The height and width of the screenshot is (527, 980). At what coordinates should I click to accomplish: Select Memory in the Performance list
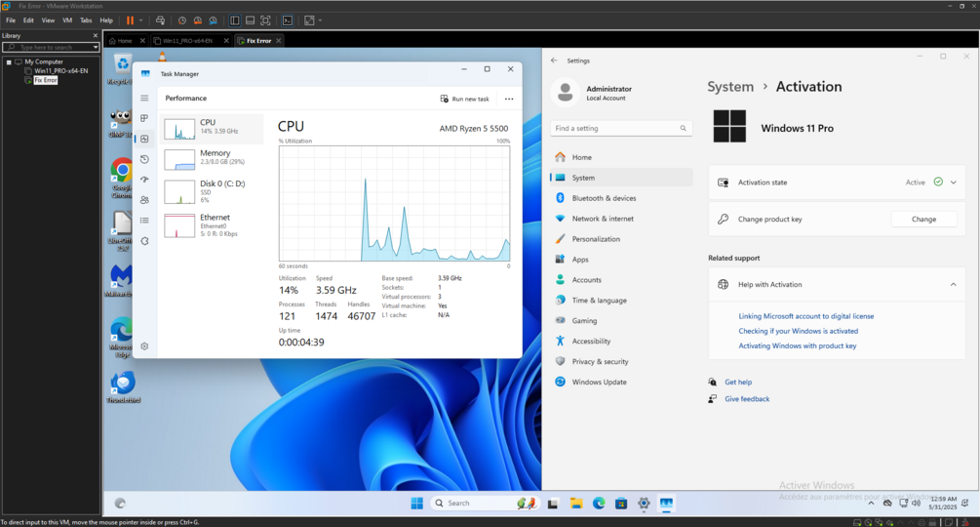pos(212,159)
